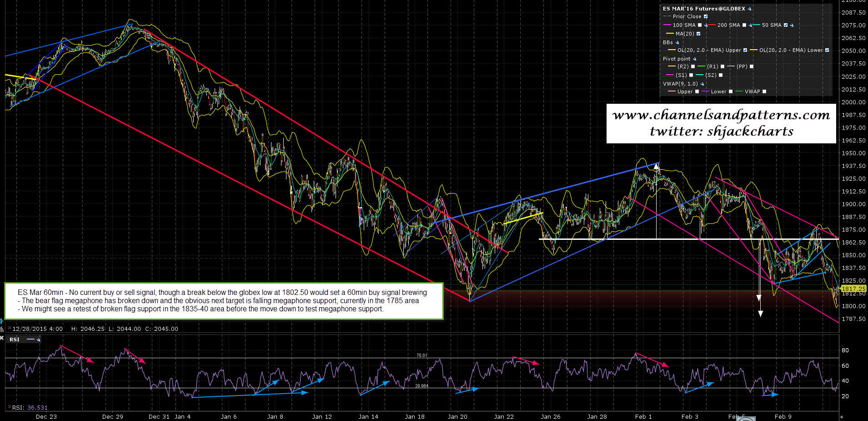The height and width of the screenshot is (421, 868).
Task: Open ES MAR'16 Futures settings wrench
Action: click(750, 9)
